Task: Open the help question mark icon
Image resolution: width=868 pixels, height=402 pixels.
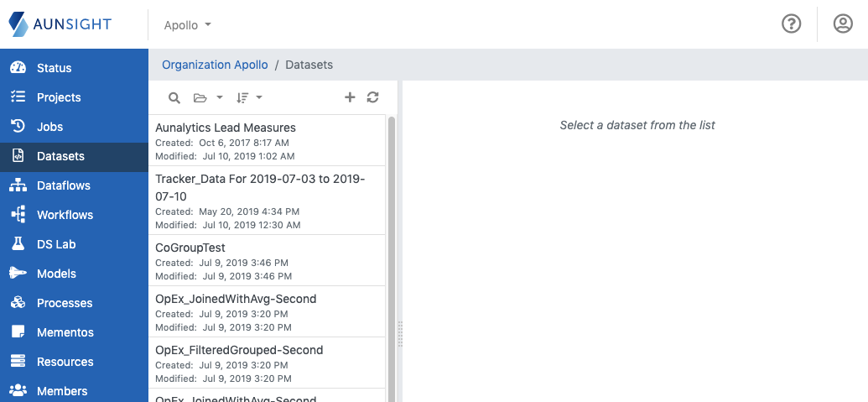Action: tap(791, 24)
